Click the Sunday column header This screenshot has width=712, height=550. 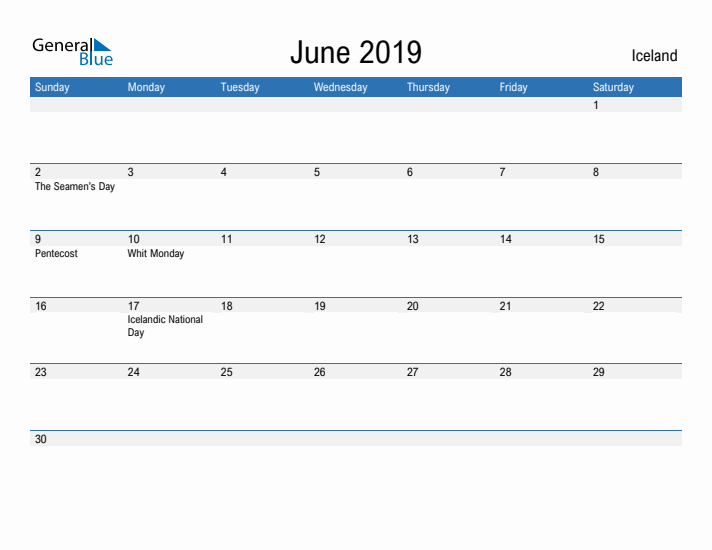coord(52,87)
